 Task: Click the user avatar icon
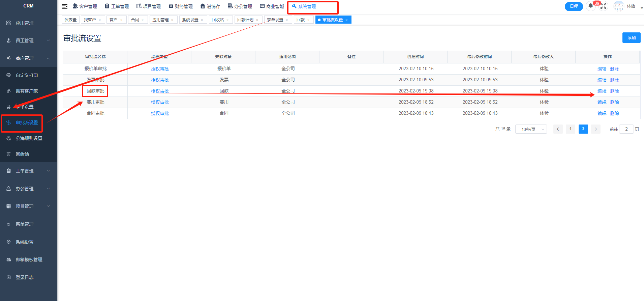coord(618,6)
